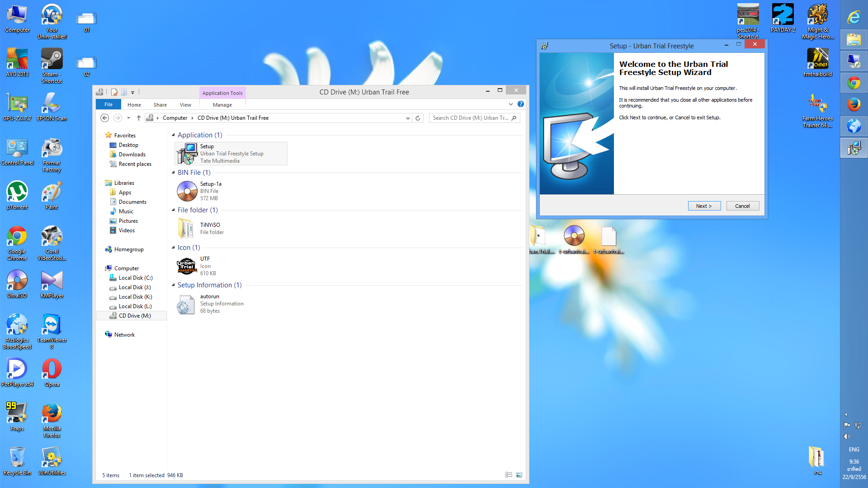Screen dimensions: 868x488
Task: Select Local Disk (C:) in the navigation pane
Action: click(135, 278)
